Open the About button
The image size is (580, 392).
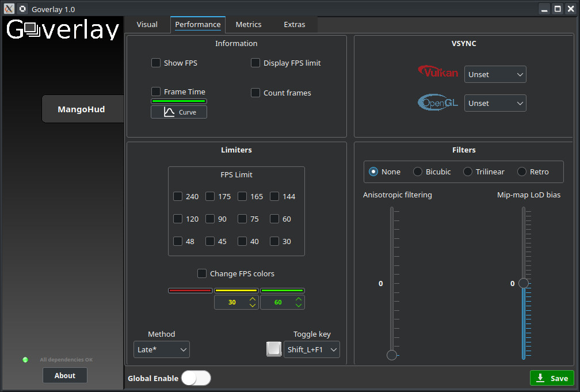point(65,375)
